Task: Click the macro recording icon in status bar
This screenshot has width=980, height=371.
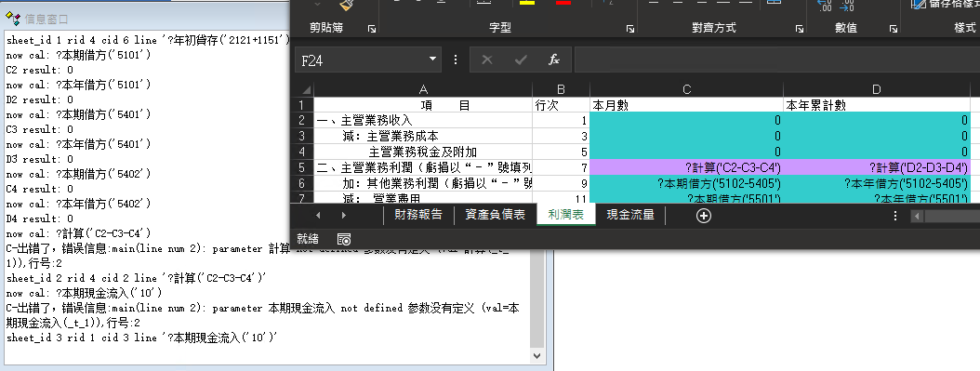Action: 344,239
